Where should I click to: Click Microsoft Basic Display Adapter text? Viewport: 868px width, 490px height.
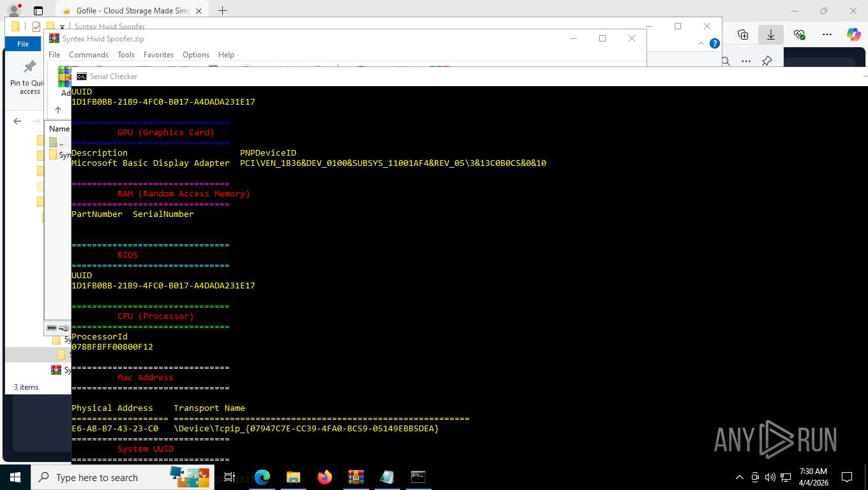coord(151,163)
